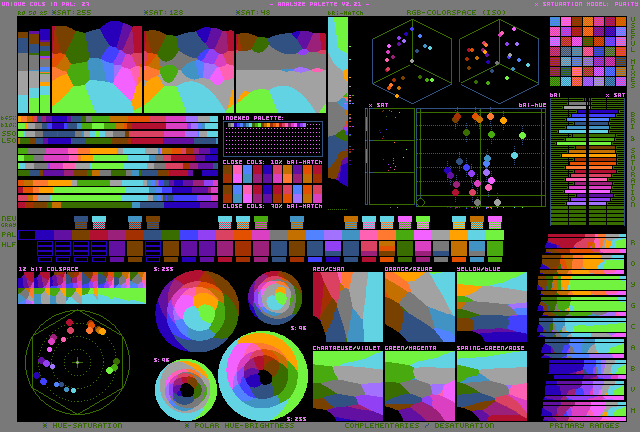Click the S50 row label

[x=9, y=133]
